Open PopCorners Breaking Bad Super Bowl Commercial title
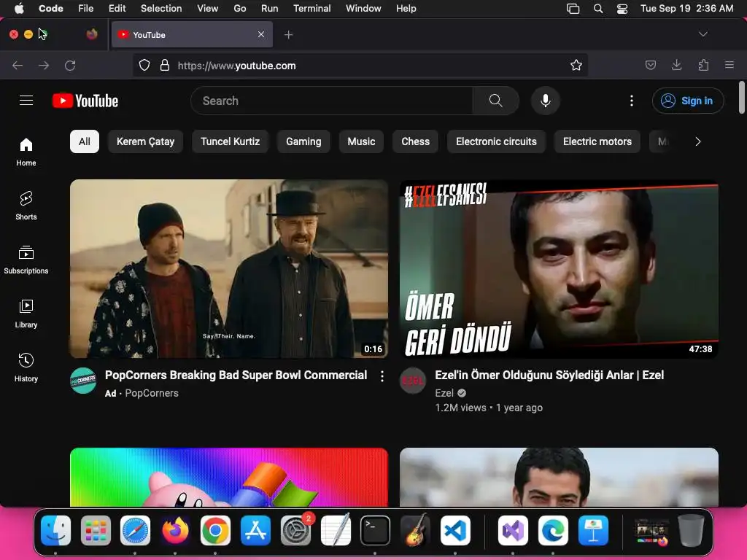 [x=236, y=376]
